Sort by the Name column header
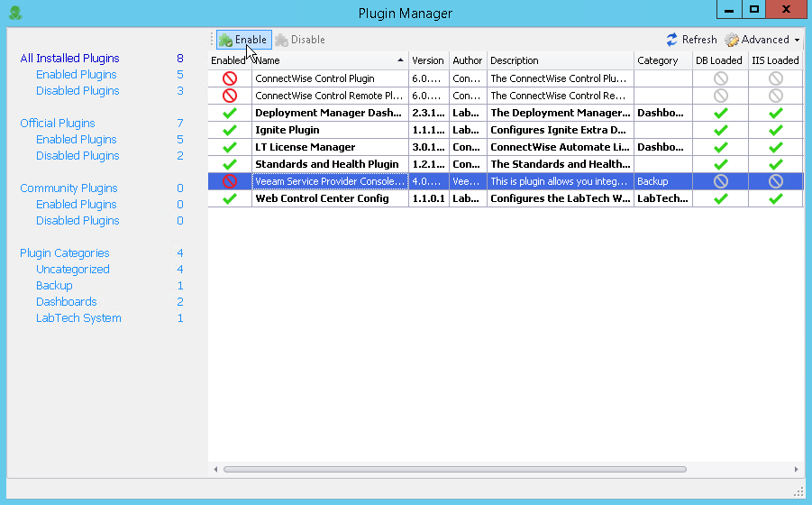This screenshot has width=812, height=505. click(x=330, y=60)
